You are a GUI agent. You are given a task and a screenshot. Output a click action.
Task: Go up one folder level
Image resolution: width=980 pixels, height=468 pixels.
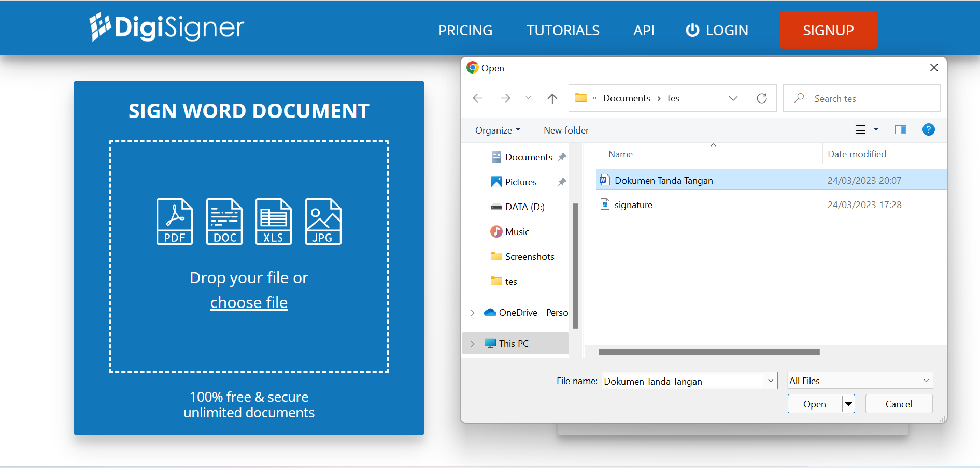tap(552, 98)
